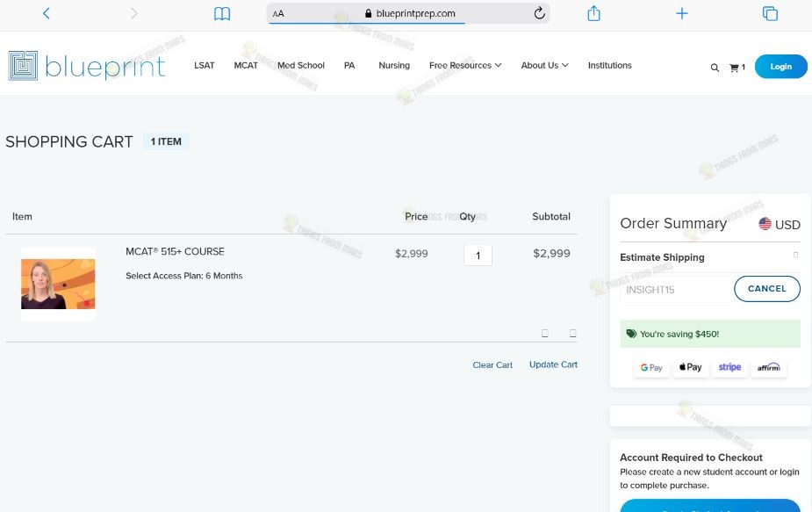
Task: Click the 1 ITEM badge
Action: pyautogui.click(x=166, y=141)
